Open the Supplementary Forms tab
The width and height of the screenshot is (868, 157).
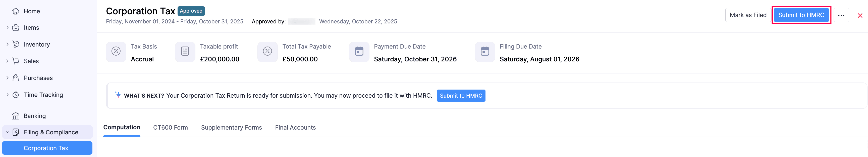231,128
